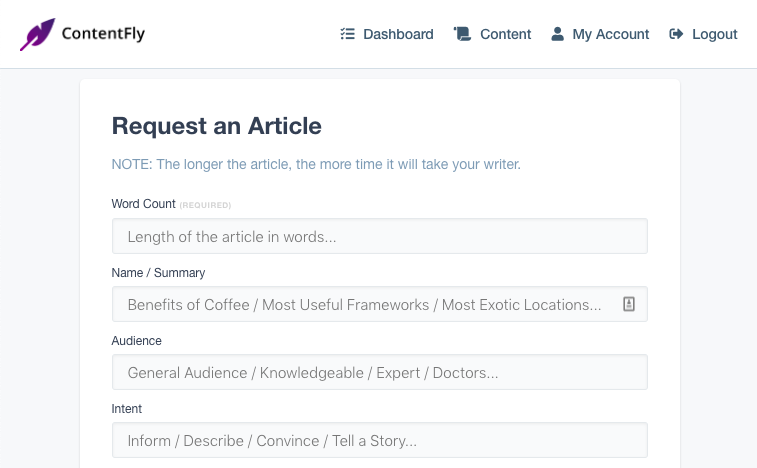Open the Dashboard menu item
The image size is (757, 468).
(387, 34)
